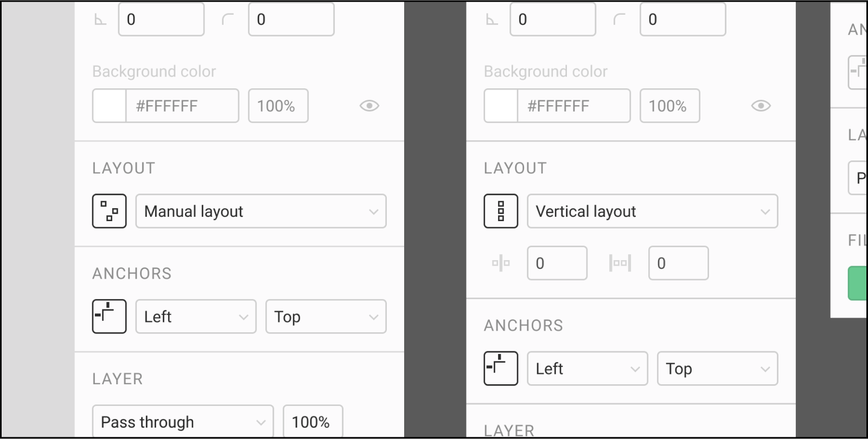The width and height of the screenshot is (868, 439).
Task: Open the Top anchor dropdown in right panel
Action: click(x=717, y=369)
